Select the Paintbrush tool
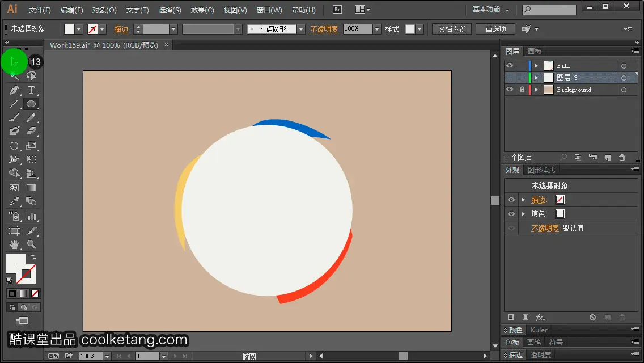 tap(14, 118)
